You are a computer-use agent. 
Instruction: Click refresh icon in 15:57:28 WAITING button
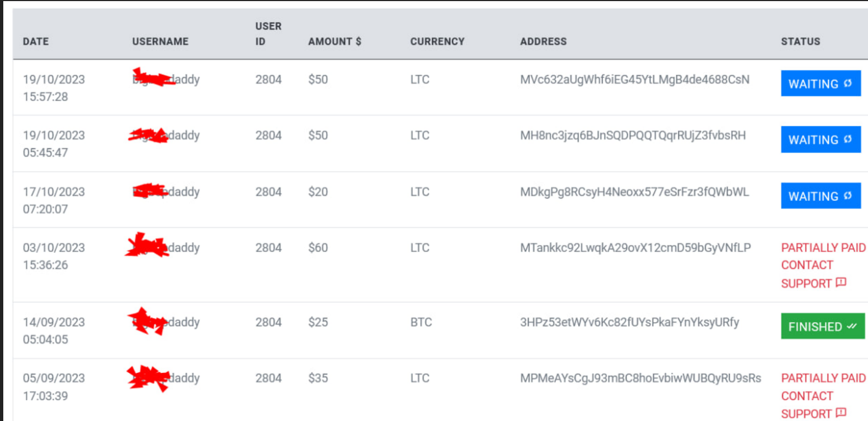[848, 84]
